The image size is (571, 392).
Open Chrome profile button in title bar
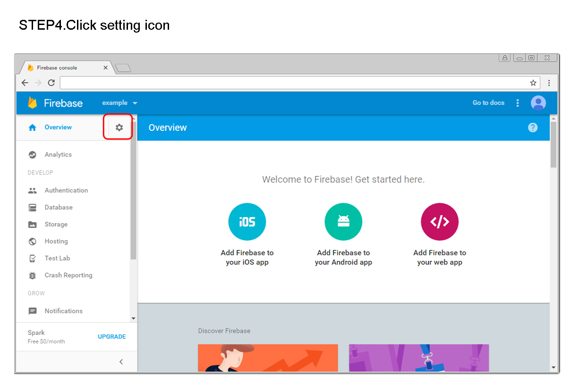point(505,58)
